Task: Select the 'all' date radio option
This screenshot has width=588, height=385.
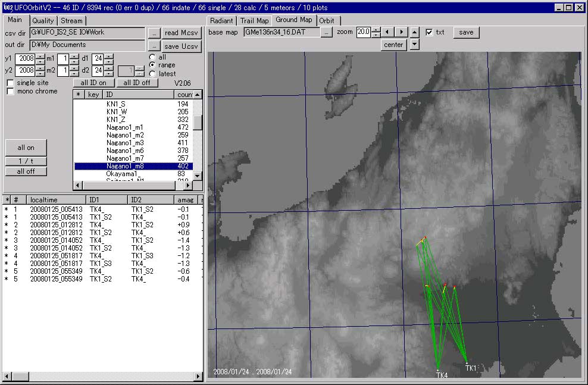Action: pyautogui.click(x=152, y=57)
